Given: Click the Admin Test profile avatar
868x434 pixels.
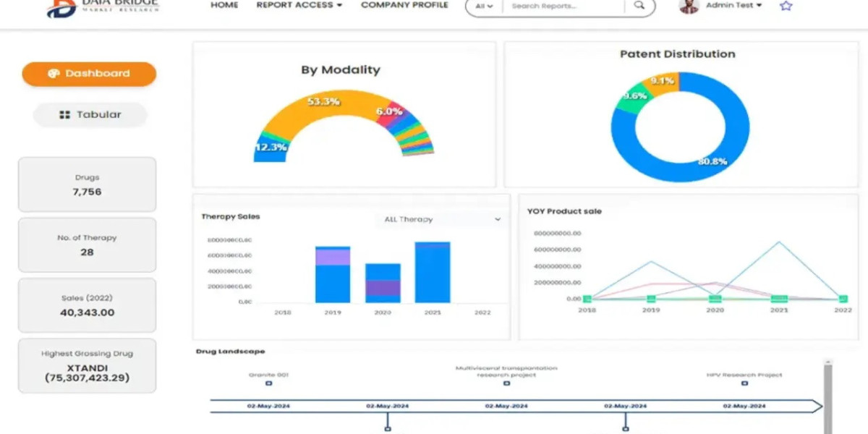Looking at the screenshot, I should tap(689, 6).
